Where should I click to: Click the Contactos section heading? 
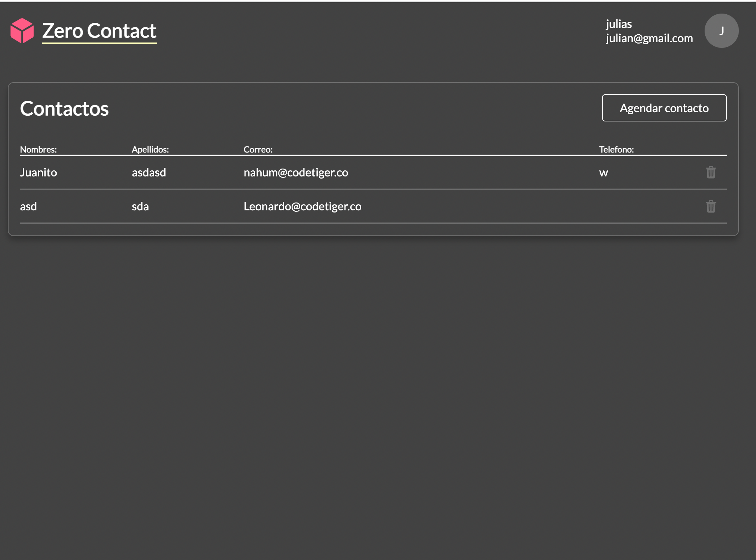coord(64,108)
